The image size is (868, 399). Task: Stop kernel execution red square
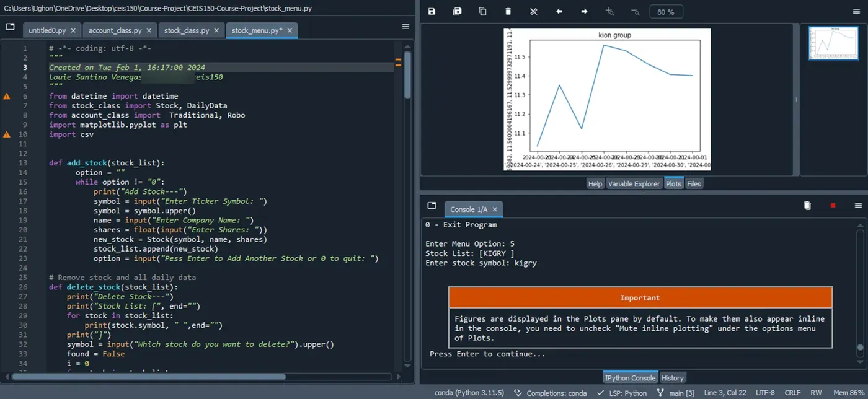click(x=833, y=206)
